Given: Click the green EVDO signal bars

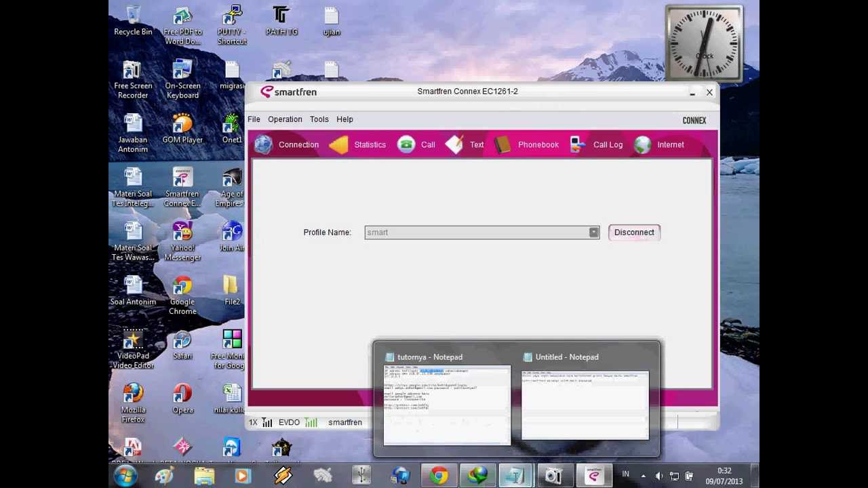Looking at the screenshot, I should (311, 422).
